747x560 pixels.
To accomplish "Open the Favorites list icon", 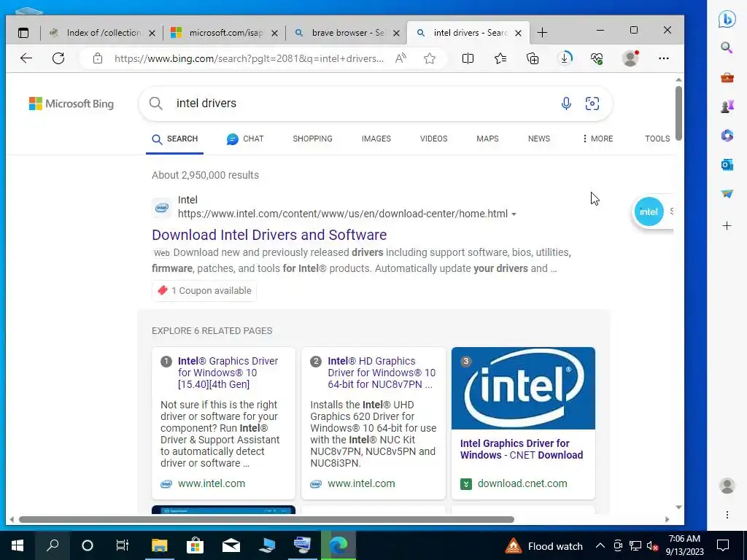I will point(500,58).
